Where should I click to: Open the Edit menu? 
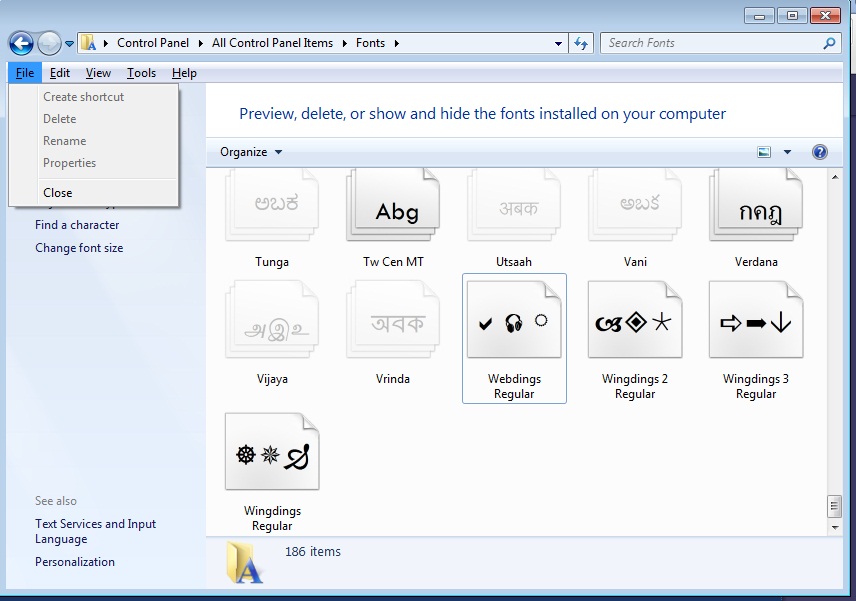[x=60, y=73]
